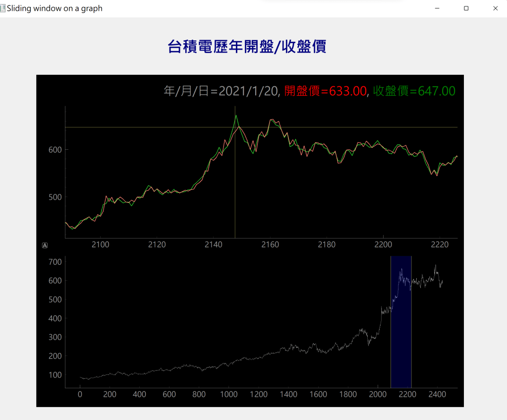Maximize the Sliding window application
Screen dimensions: 507x420
466,8
